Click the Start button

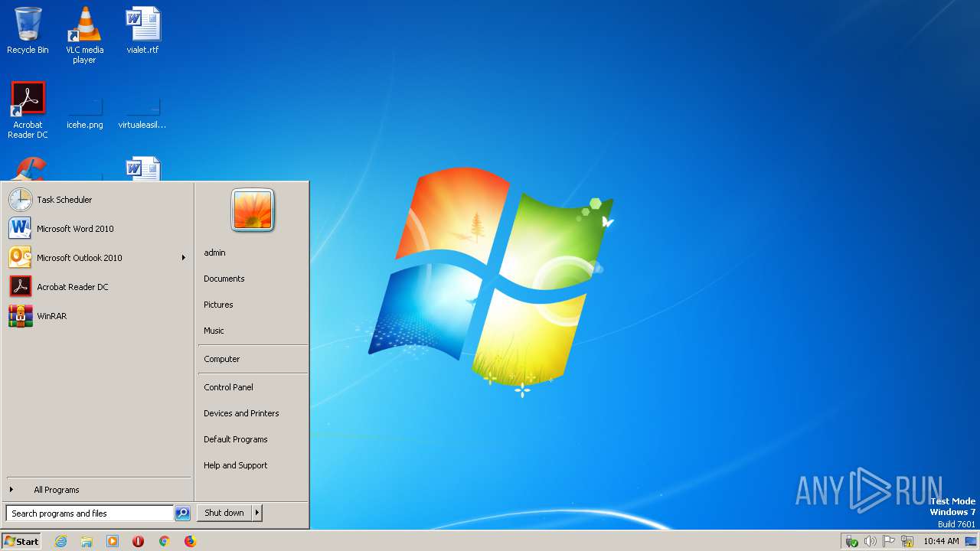click(21, 541)
